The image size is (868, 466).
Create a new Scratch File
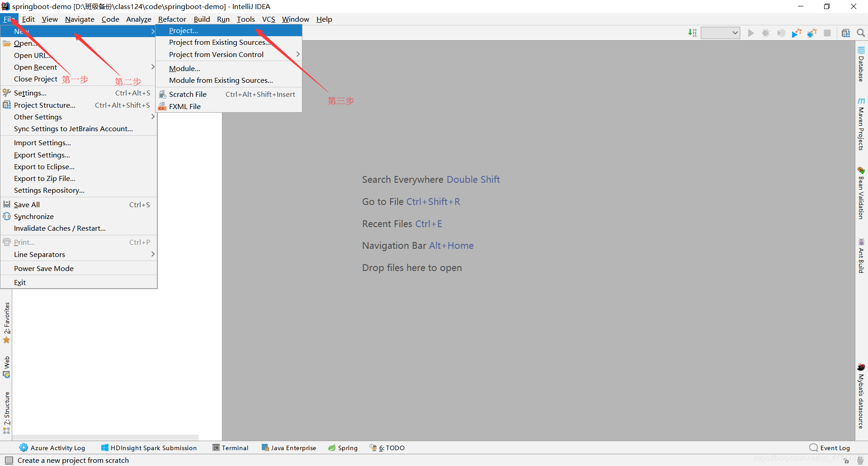pos(229,94)
